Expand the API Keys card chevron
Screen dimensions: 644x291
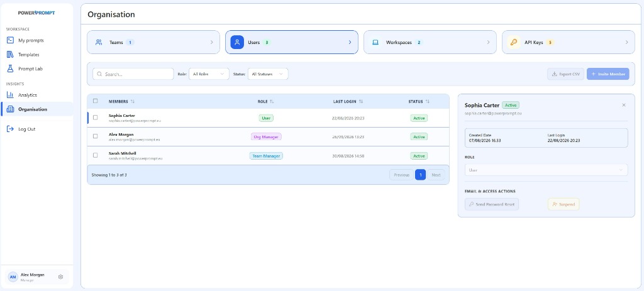[627, 42]
